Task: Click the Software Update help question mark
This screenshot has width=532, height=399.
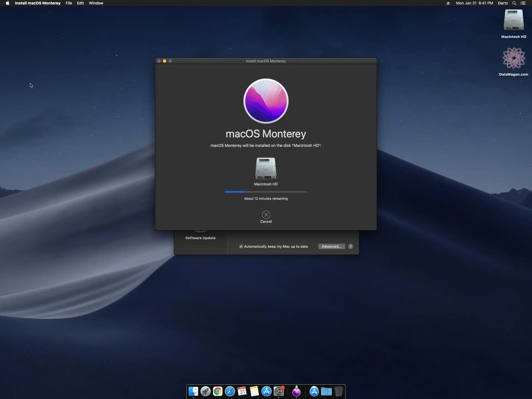Action: coord(351,246)
